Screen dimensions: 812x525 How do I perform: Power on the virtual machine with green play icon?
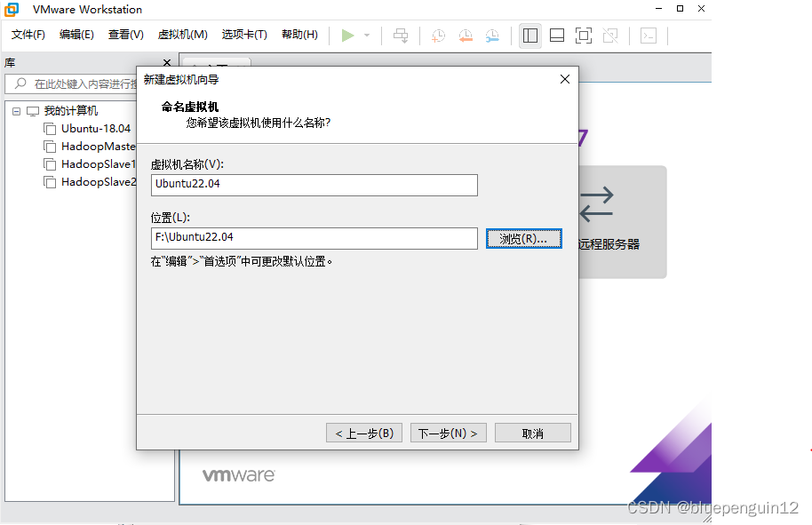click(347, 36)
